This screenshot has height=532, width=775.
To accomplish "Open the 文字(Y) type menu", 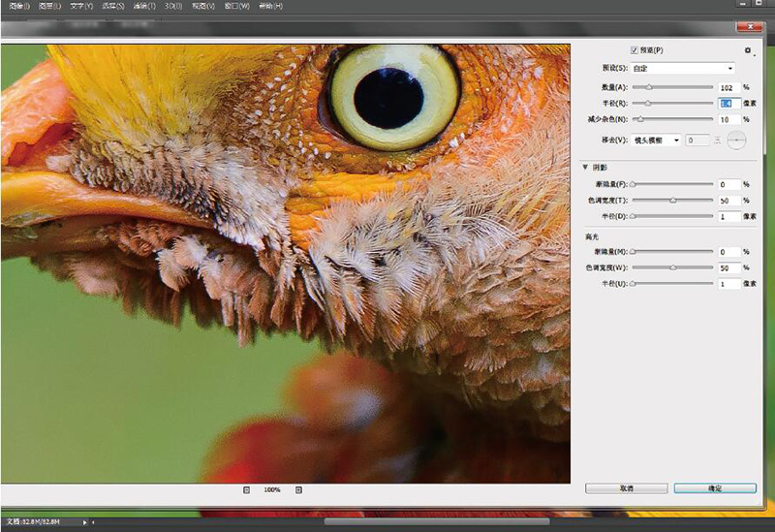I will click(x=82, y=7).
